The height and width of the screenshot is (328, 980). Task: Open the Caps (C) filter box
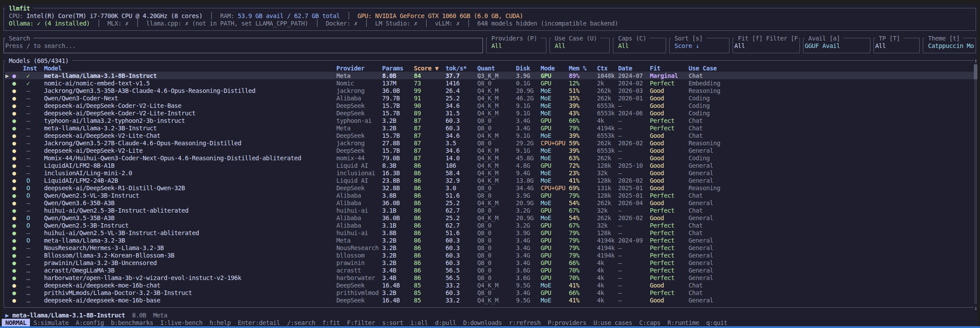point(639,46)
